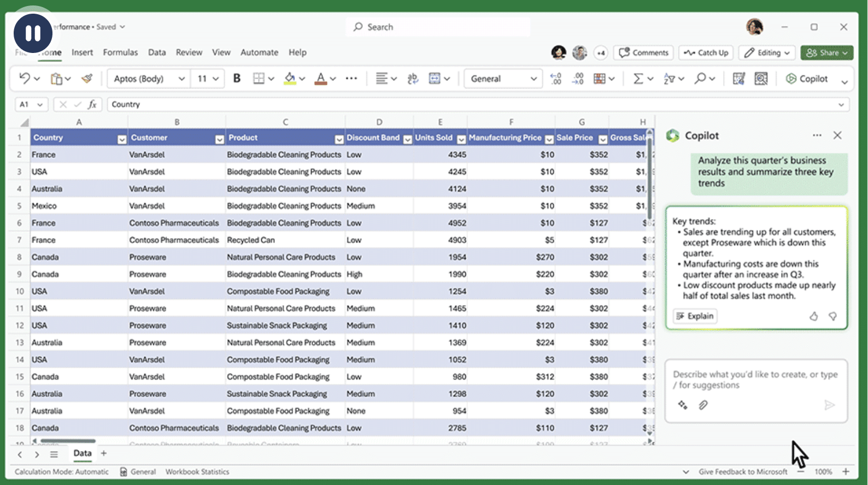Open the Sale Price filter dropdown
The height and width of the screenshot is (485, 868).
(603, 139)
